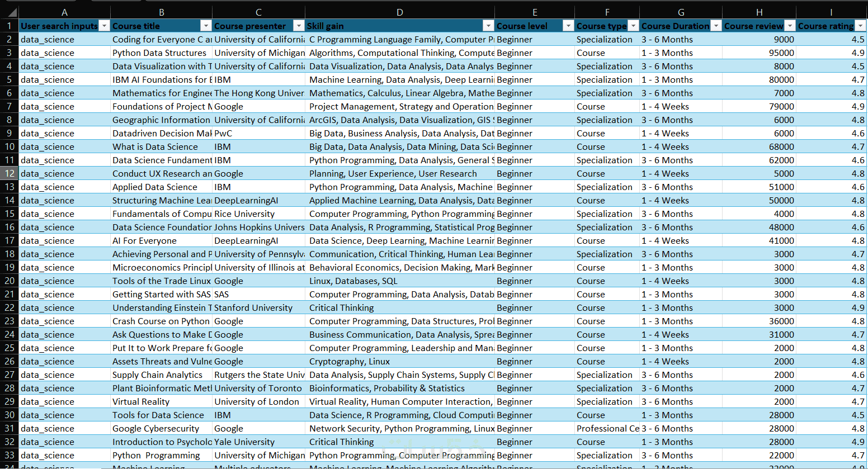This screenshot has width=868, height=469.
Task: Click cell 'Python Data Structures'
Action: (161, 53)
